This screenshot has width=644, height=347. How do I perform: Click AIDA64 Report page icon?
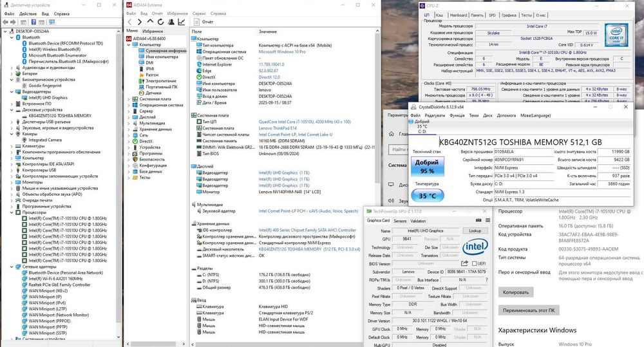pyautogui.click(x=196, y=22)
